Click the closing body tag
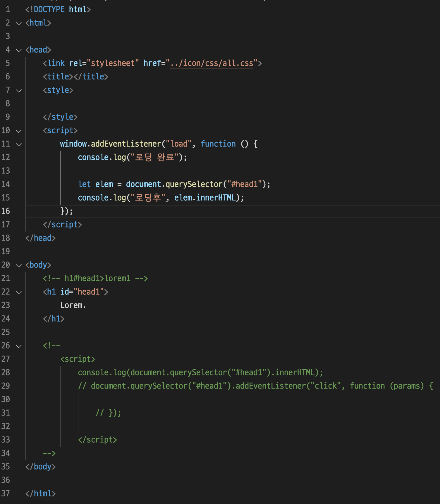Image resolution: width=440 pixels, height=504 pixels. pos(40,467)
